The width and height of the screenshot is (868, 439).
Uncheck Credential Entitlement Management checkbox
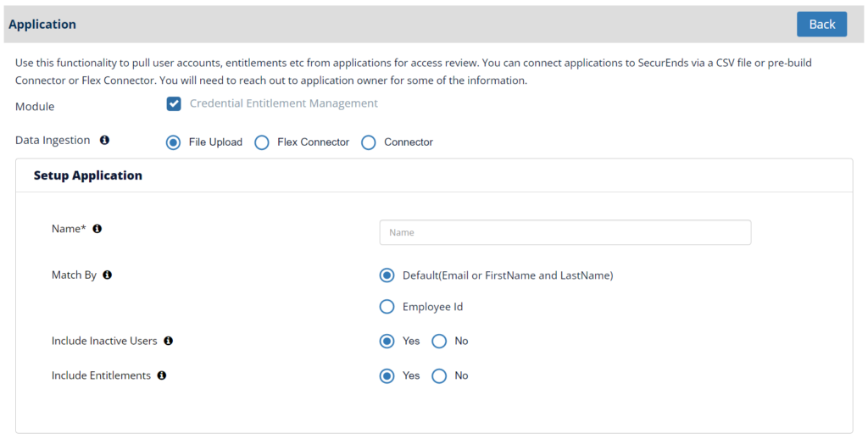pyautogui.click(x=174, y=104)
